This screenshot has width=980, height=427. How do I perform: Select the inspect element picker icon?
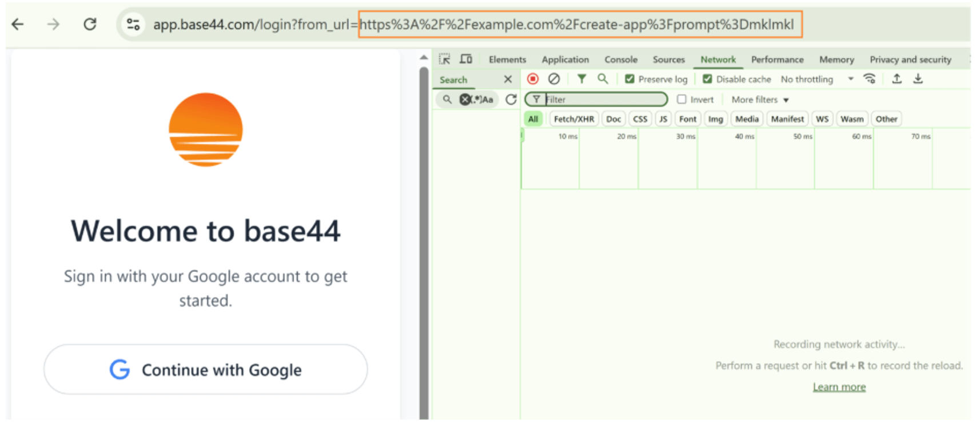click(444, 59)
